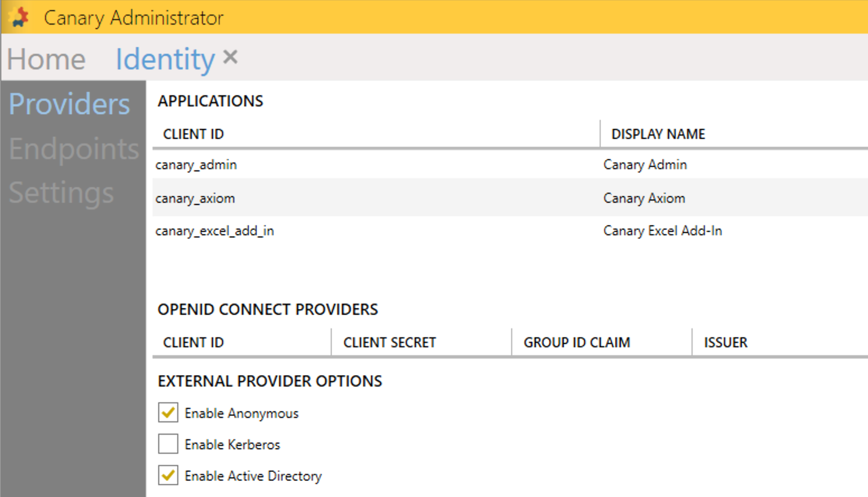The width and height of the screenshot is (868, 497).
Task: Select the canary_axiom application row
Action: point(360,197)
